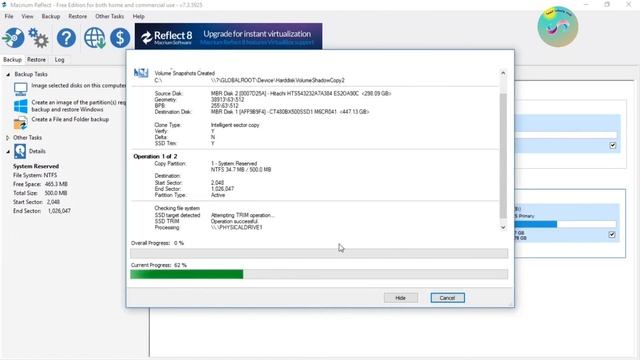The height and width of the screenshot is (360, 640).
Task: Open the Backup menu
Action: click(x=51, y=16)
